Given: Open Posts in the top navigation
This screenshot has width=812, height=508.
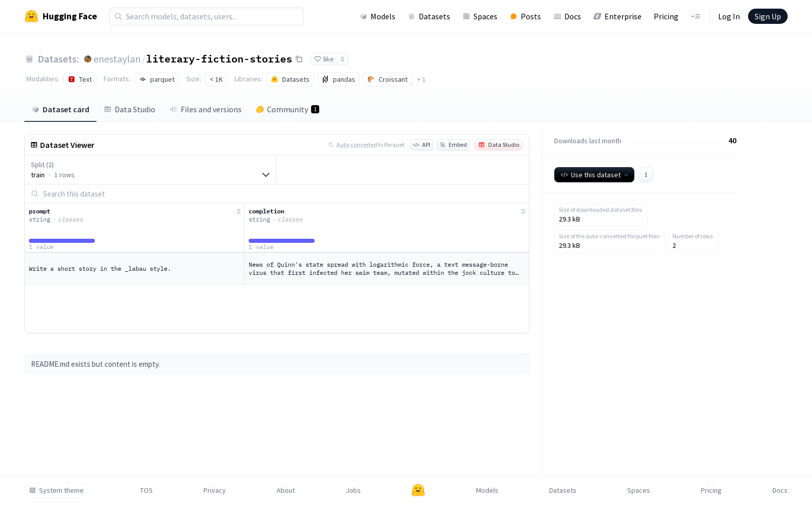Looking at the screenshot, I should tap(525, 16).
